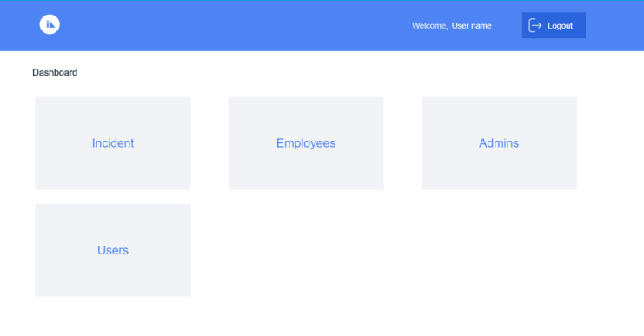Go to Incident management section
Image resolution: width=644 pixels, height=336 pixels.
[113, 143]
